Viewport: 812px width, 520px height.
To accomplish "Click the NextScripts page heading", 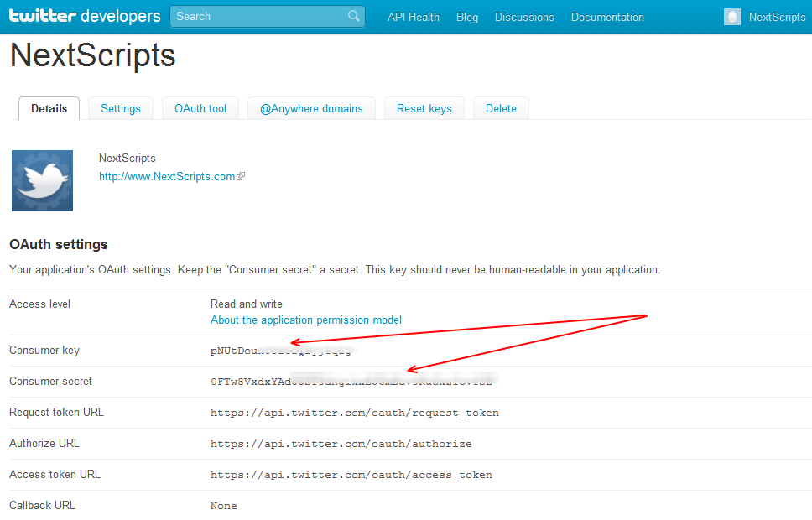I will point(93,55).
